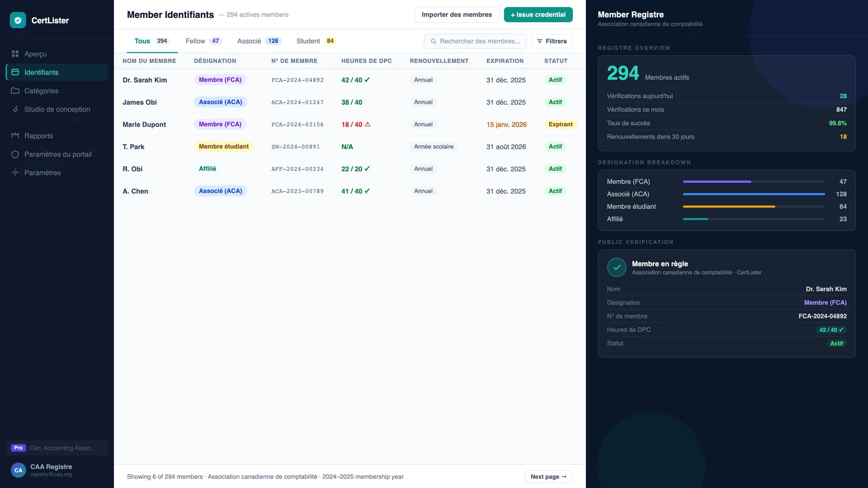Click the Paramètres du portail icon
The image size is (868, 488).
point(15,154)
